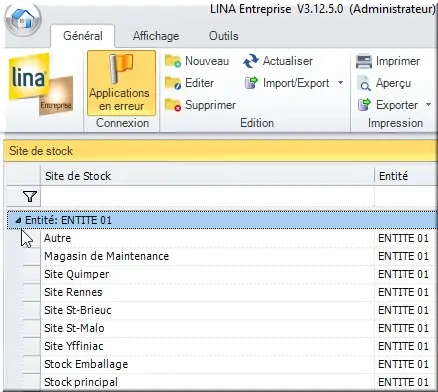Open the Exporter dropdown arrow
The image size is (438, 392).
[x=428, y=105]
